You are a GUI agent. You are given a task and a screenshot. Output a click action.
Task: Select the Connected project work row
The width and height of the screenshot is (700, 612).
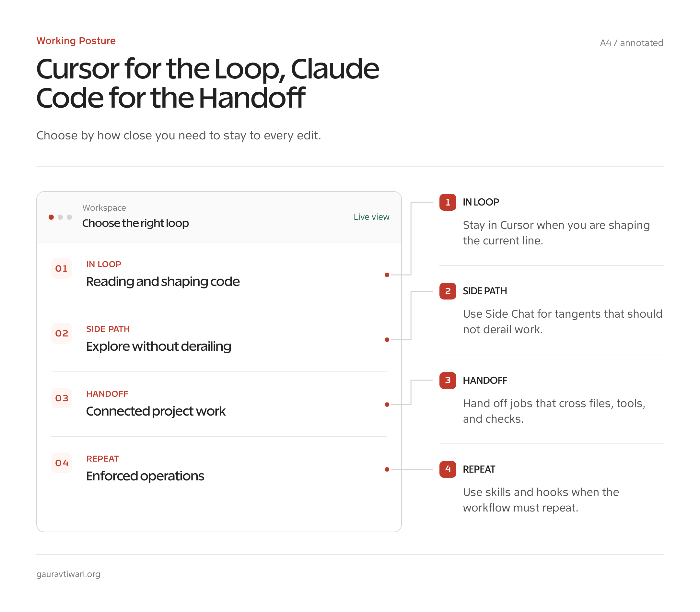point(219,405)
